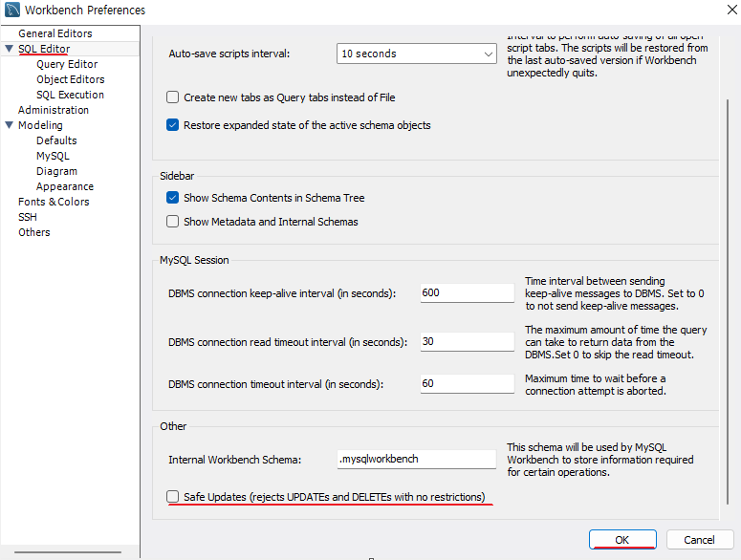Enable Show Metadata and Internal Schemas
The image size is (741, 560).
tap(172, 222)
